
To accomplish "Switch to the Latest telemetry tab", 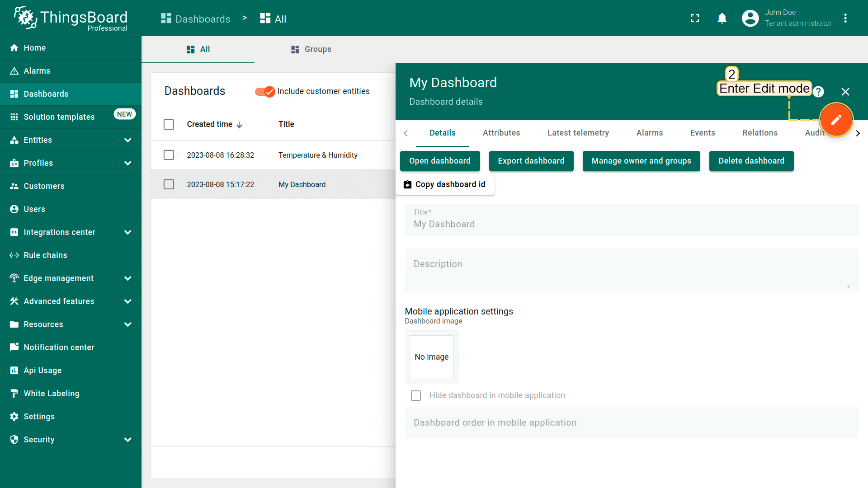I will tap(578, 133).
